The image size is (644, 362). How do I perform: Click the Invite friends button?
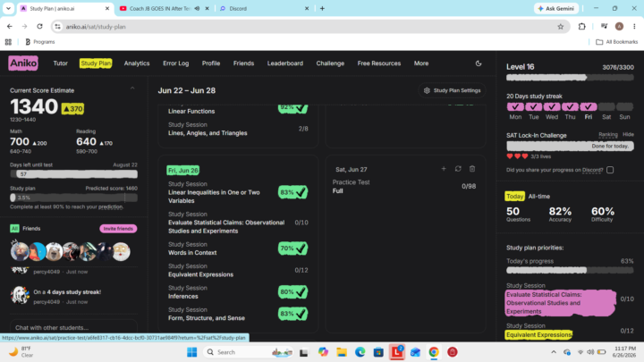tap(118, 229)
